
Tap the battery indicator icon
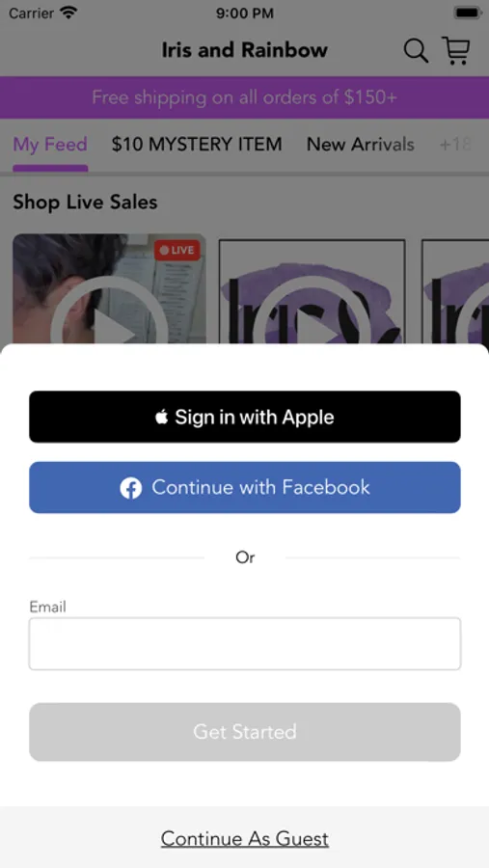coord(468,13)
